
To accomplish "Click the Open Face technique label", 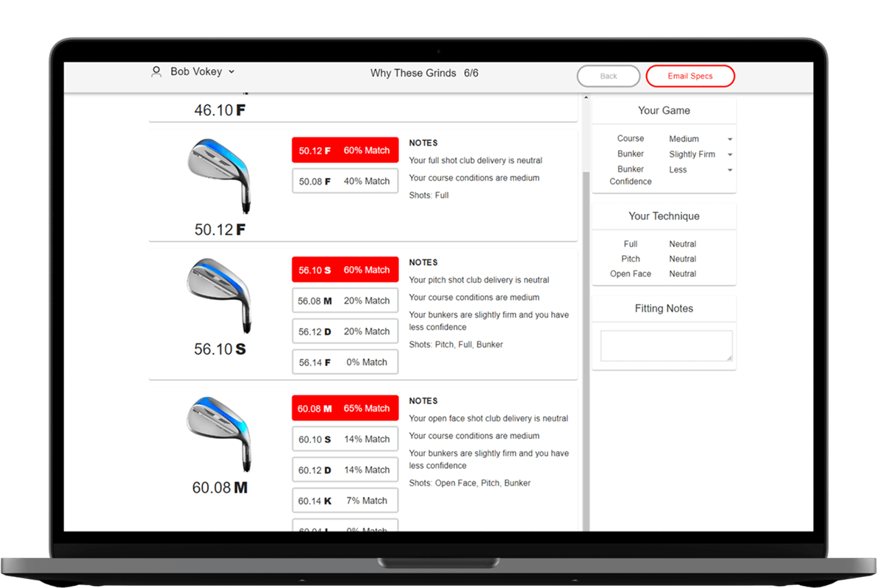I will tap(631, 273).
